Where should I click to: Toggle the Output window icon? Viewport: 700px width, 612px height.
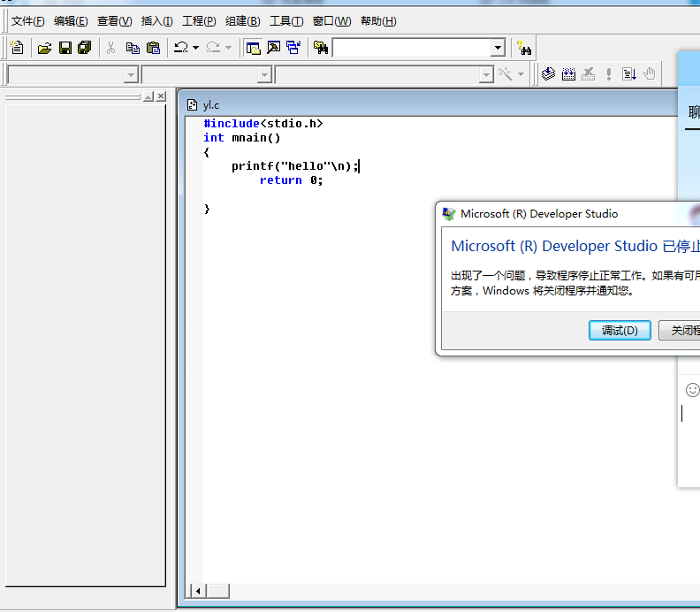pyautogui.click(x=273, y=48)
